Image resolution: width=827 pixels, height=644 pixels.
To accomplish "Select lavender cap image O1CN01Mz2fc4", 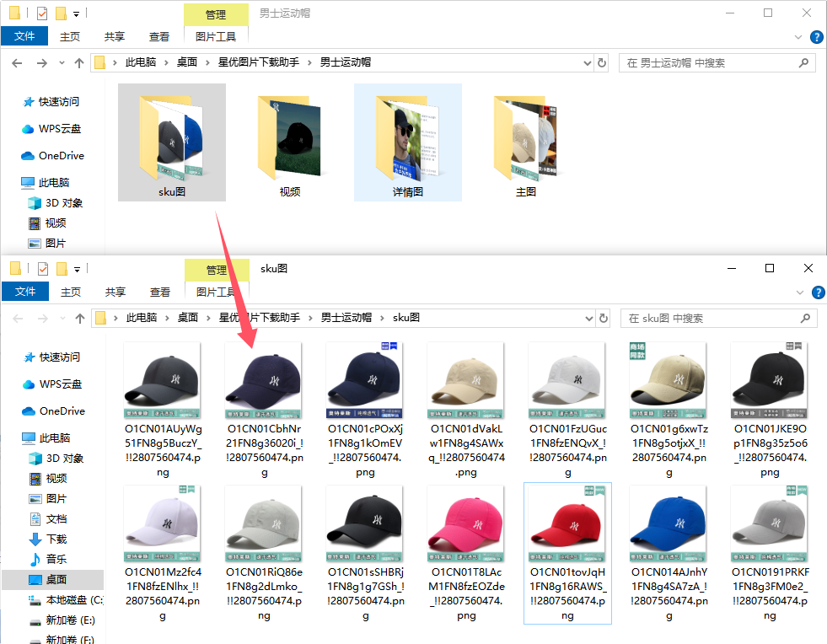I will tap(163, 552).
